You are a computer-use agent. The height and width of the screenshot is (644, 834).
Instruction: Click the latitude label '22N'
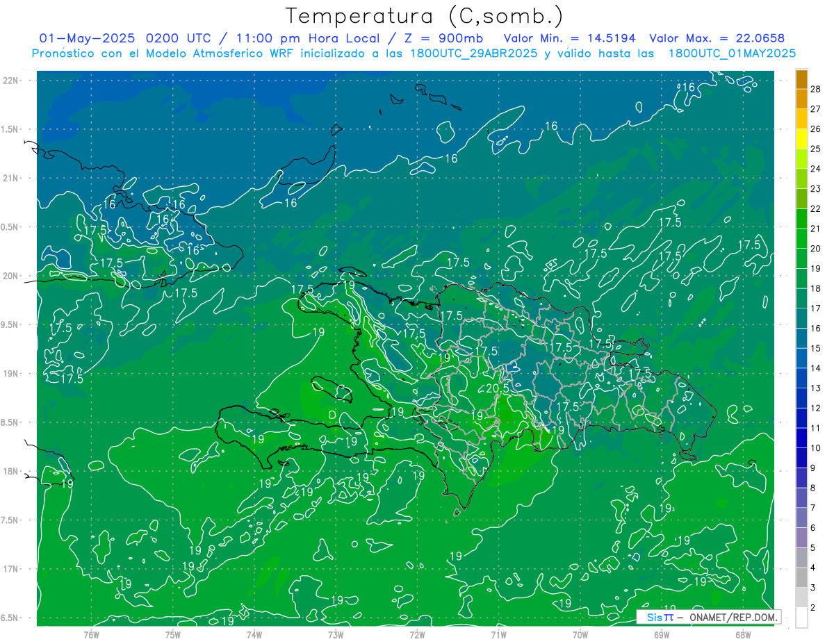pyautogui.click(x=11, y=80)
